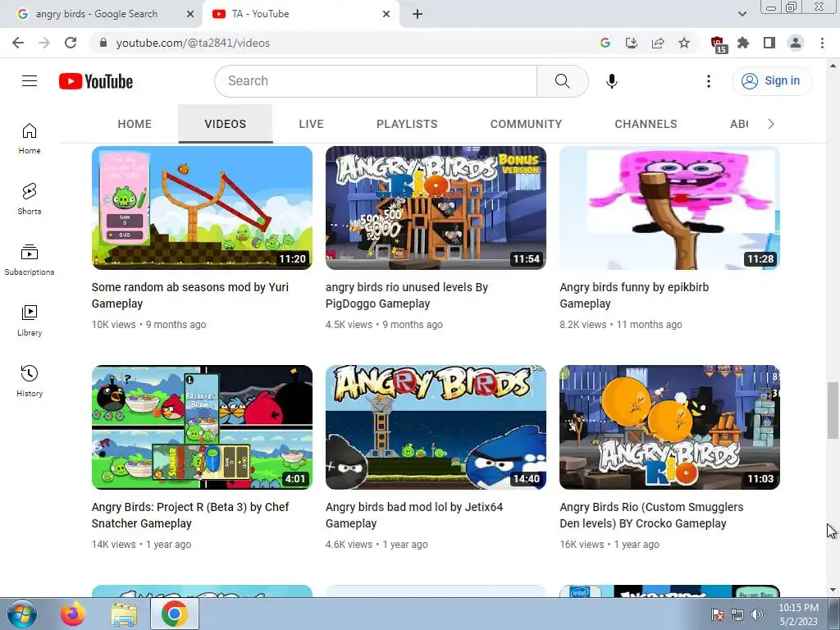Switch to the HOME channel tab
The height and width of the screenshot is (630, 840).
point(135,124)
